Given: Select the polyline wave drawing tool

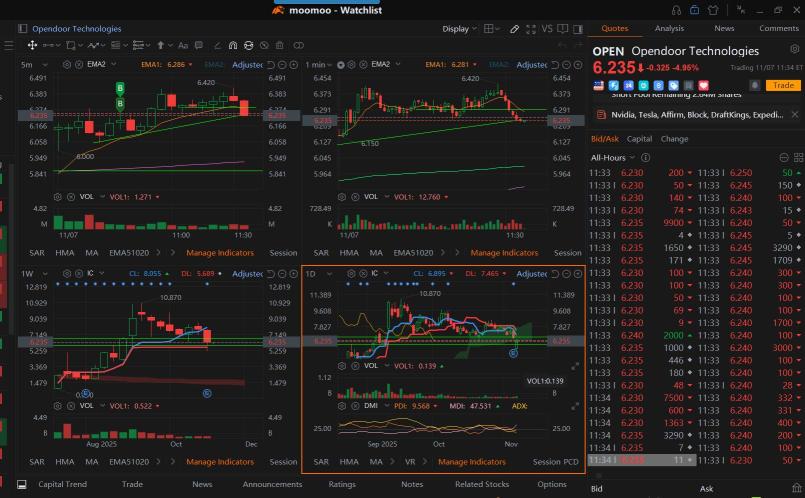Looking at the screenshot, I should [x=93, y=45].
